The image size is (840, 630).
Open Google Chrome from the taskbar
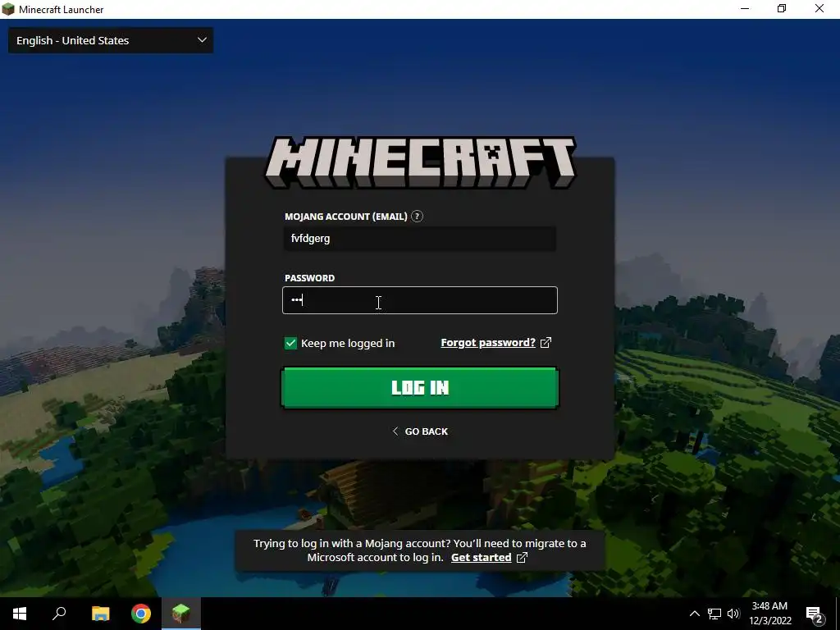(141, 614)
